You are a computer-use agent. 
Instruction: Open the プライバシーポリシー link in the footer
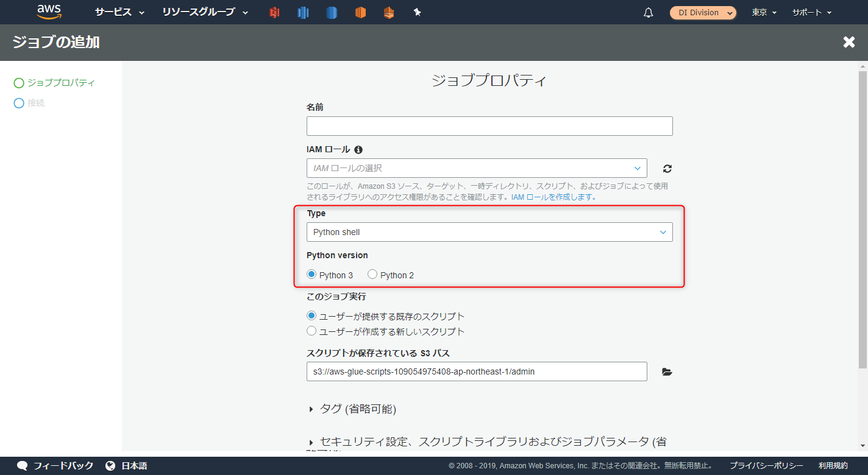pos(766,465)
